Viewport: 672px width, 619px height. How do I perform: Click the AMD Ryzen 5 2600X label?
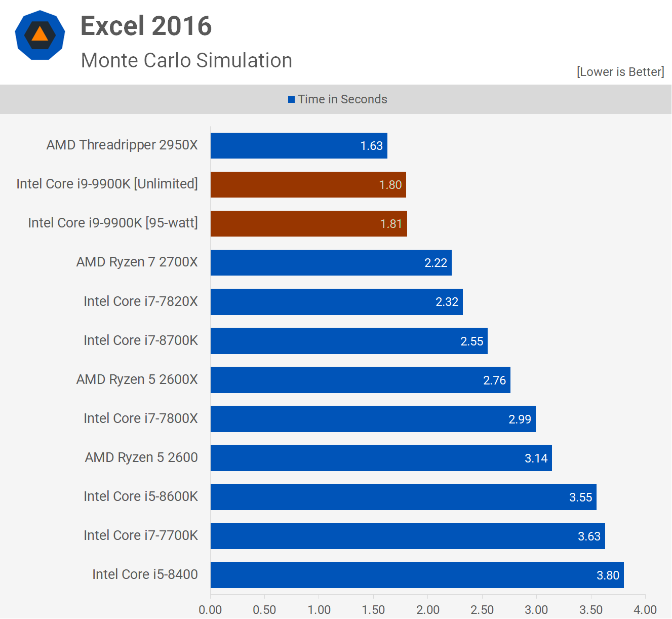click(x=137, y=379)
